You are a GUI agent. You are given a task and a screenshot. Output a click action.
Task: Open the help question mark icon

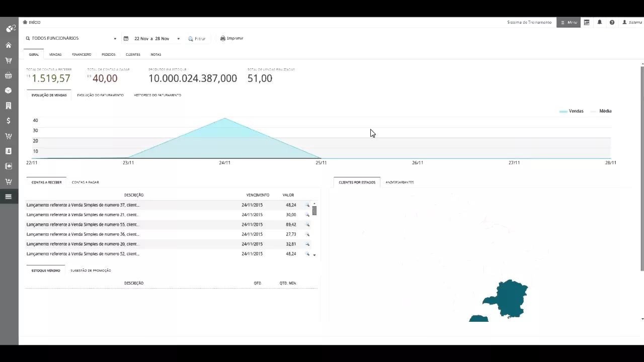[612, 23]
